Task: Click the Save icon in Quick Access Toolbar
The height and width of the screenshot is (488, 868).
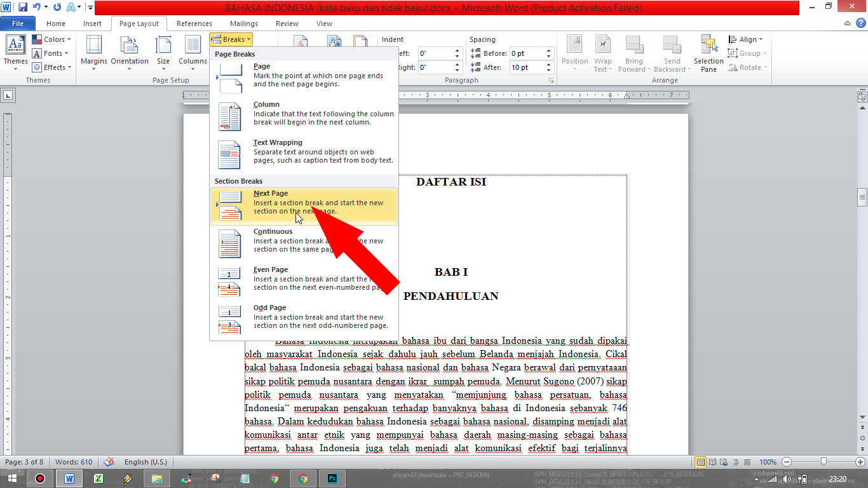Action: click(23, 8)
